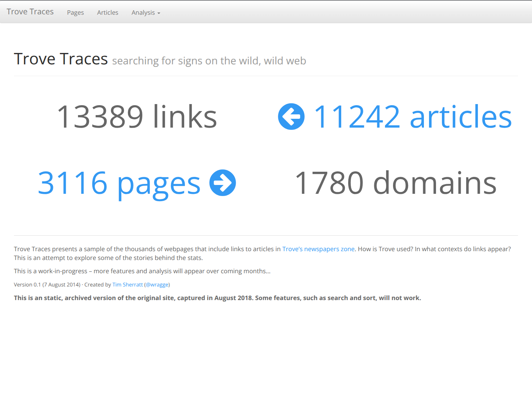Screen dimensions: 532x399
Task: Follow the Trove's newspapers zone link
Action: (318, 249)
